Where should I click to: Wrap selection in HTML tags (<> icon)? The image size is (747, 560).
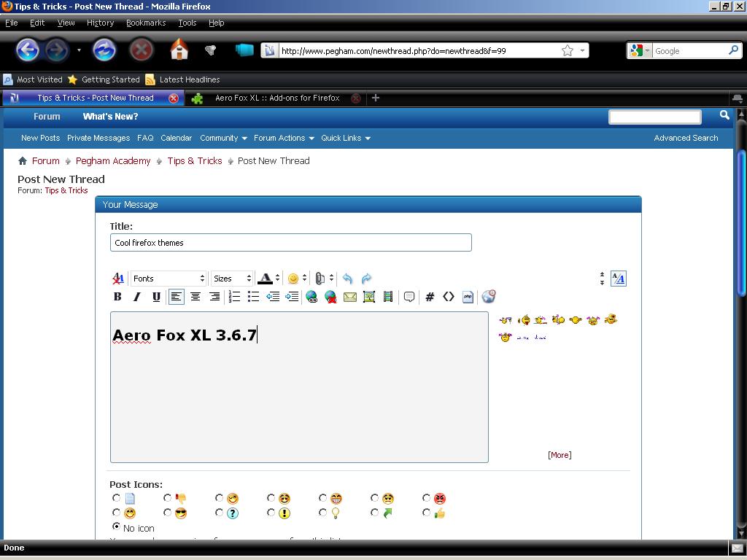[449, 297]
